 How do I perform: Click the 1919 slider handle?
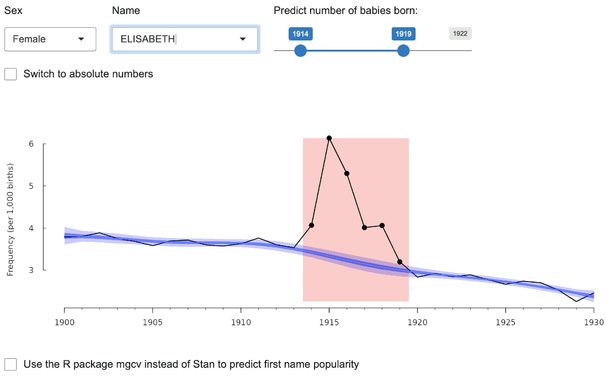(403, 50)
